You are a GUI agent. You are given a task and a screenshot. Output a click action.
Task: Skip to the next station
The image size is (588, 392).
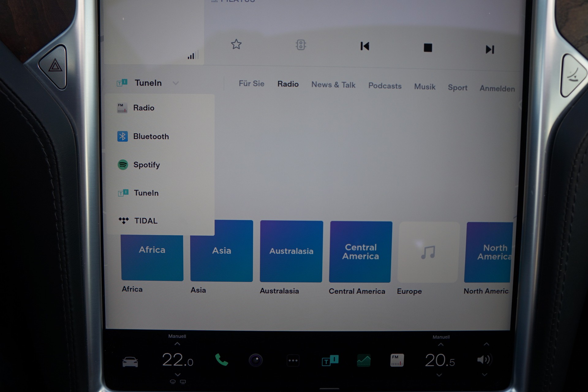click(x=490, y=49)
